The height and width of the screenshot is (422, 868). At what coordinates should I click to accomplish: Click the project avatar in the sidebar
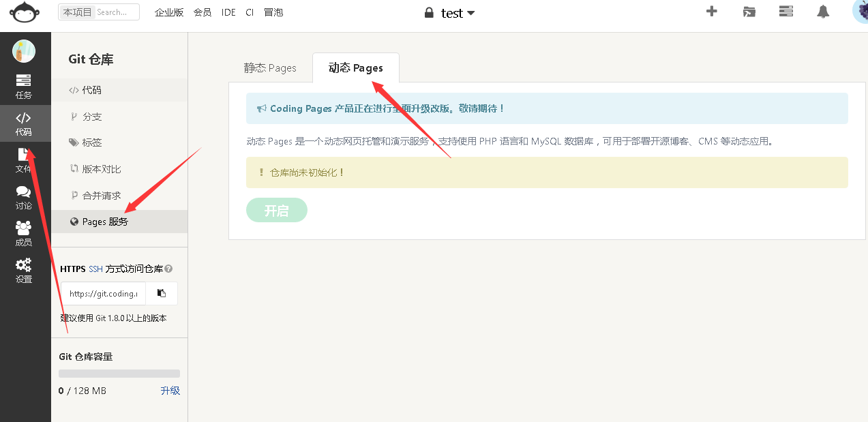[24, 51]
